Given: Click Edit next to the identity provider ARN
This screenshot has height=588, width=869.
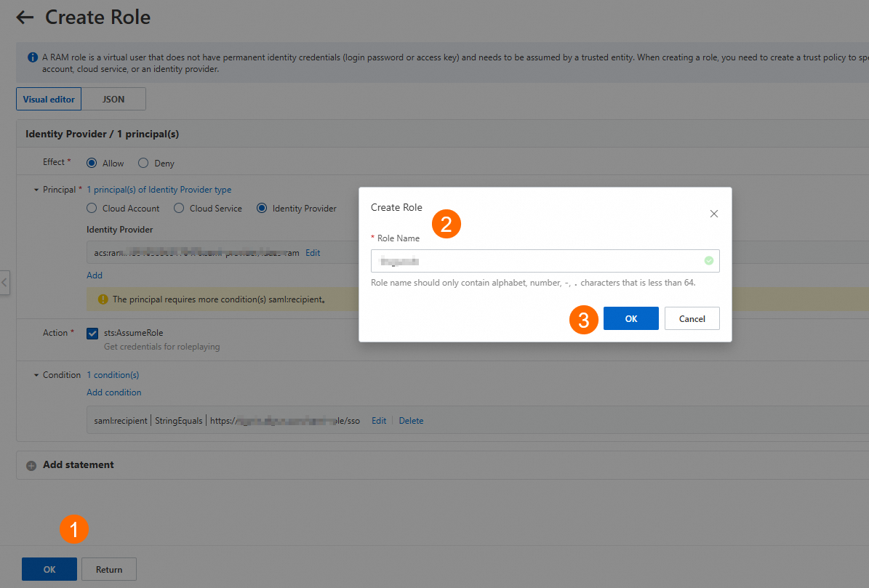Looking at the screenshot, I should [x=313, y=252].
